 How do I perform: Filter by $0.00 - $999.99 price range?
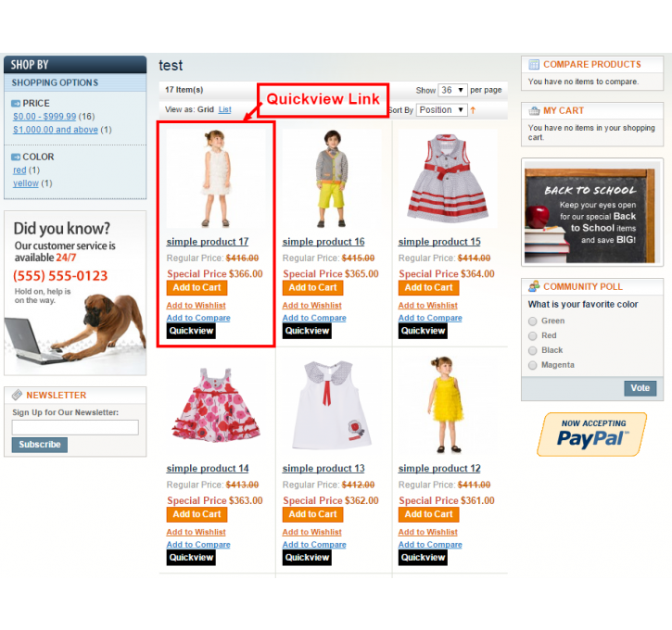point(44,117)
